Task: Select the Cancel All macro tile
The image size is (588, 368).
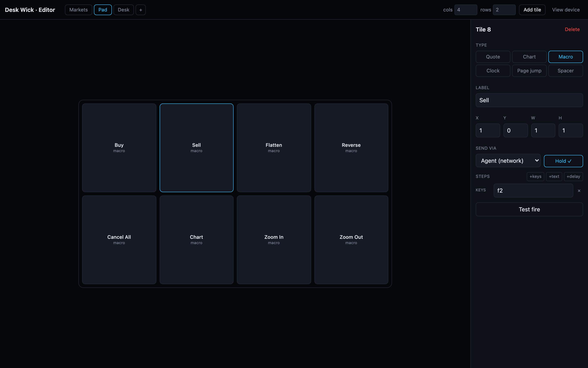Action: click(119, 240)
